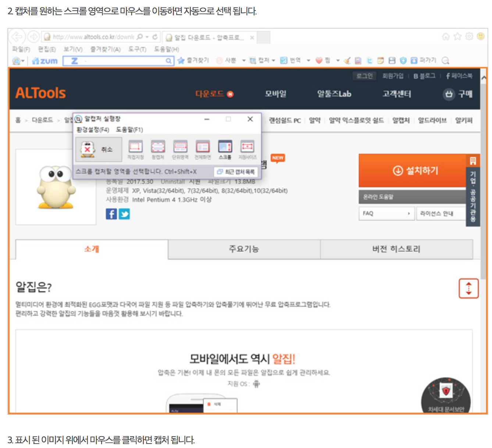Open 도움말(F1) menu in 알캡처 window
Viewport: 492px width, 448px height.
[x=129, y=129]
